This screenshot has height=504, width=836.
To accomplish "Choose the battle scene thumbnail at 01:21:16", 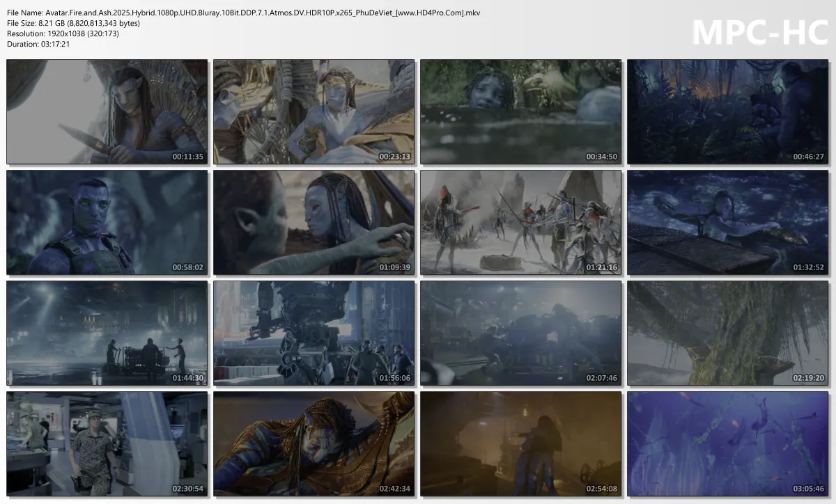I will (x=520, y=222).
